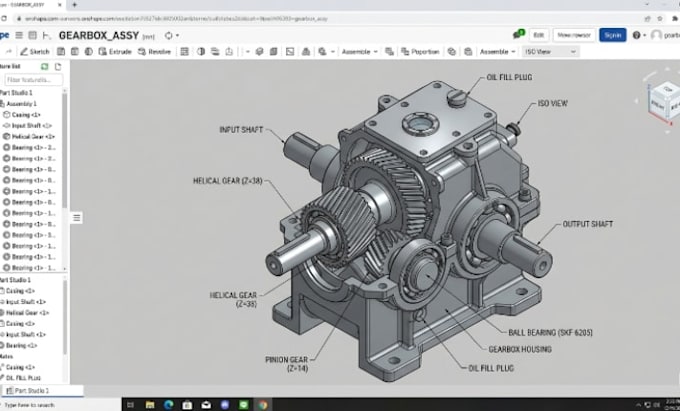Open a new browser tab with plus button
Viewport: 680px width, 411px height.
click(x=75, y=5)
